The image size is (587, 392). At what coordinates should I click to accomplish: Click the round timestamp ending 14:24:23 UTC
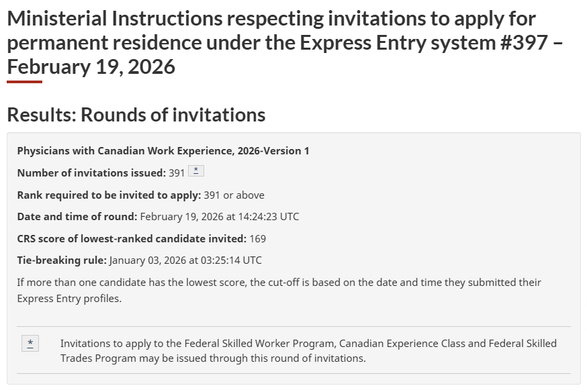tap(220, 216)
